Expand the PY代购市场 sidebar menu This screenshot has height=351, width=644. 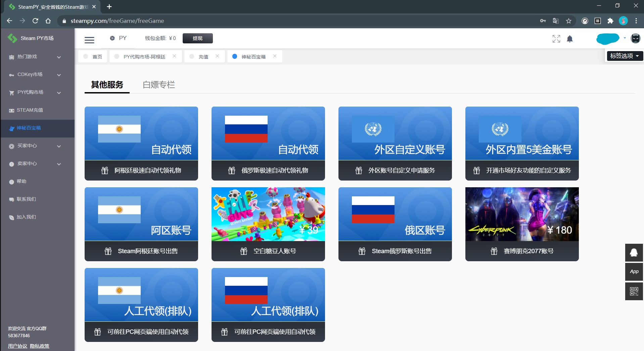(38, 92)
